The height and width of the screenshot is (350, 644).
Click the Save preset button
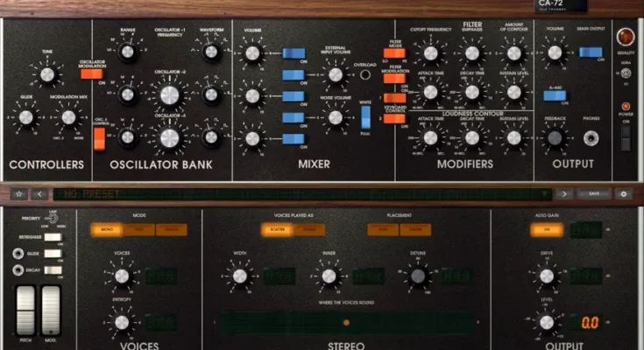594,193
